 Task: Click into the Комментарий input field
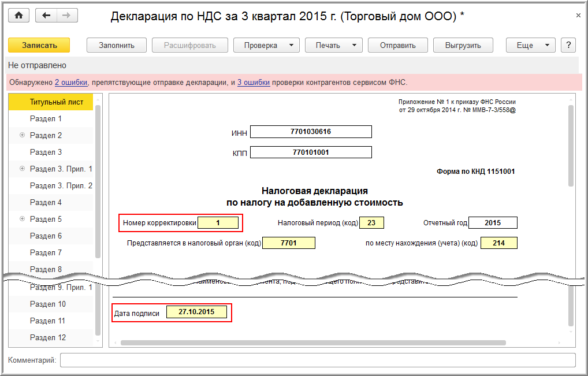[318, 360]
